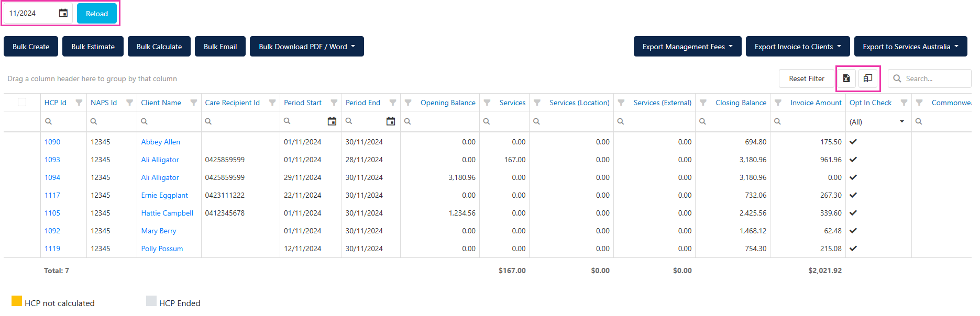The image size is (980, 316).
Task: Click the opt-in checkmark in Abbey Allen's row
Action: tap(853, 142)
